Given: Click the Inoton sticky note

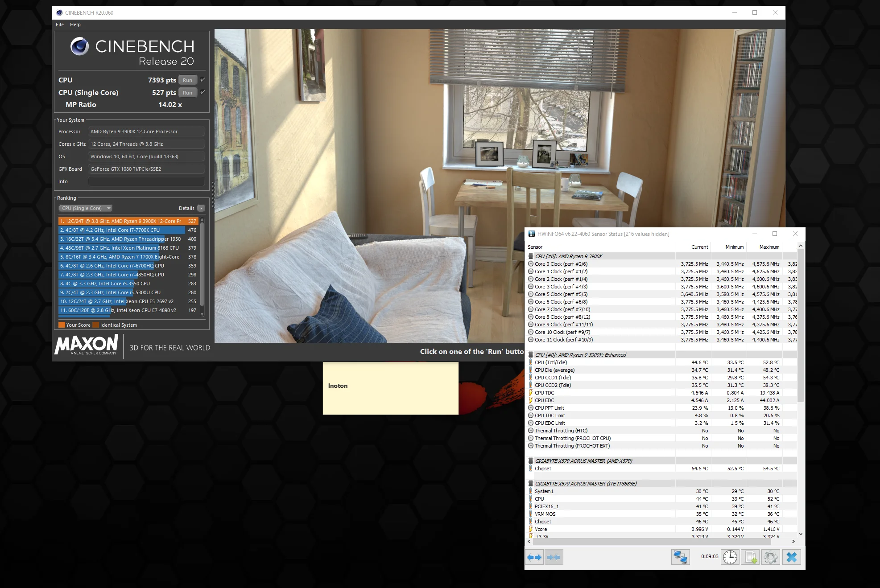Looking at the screenshot, I should (390, 388).
